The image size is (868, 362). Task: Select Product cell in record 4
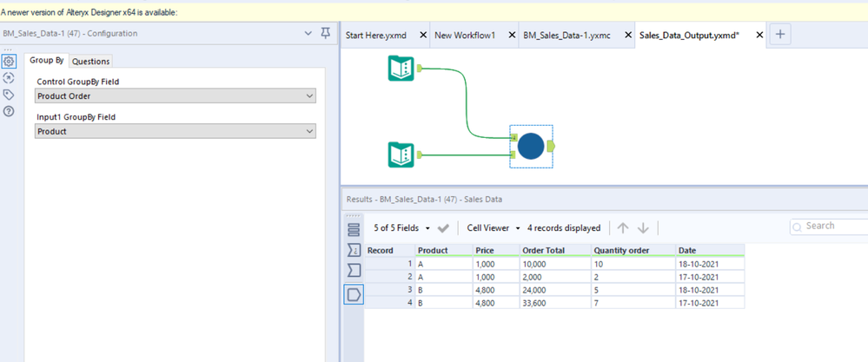pyautogui.click(x=443, y=303)
